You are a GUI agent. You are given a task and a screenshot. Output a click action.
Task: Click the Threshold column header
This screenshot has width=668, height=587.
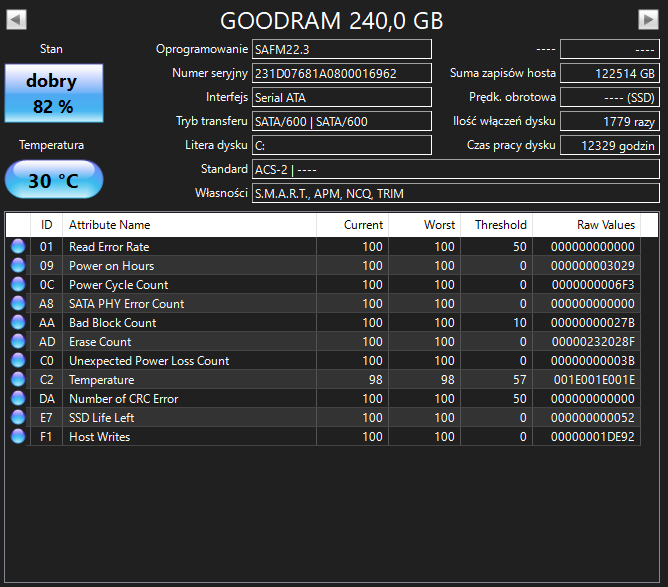(x=496, y=225)
